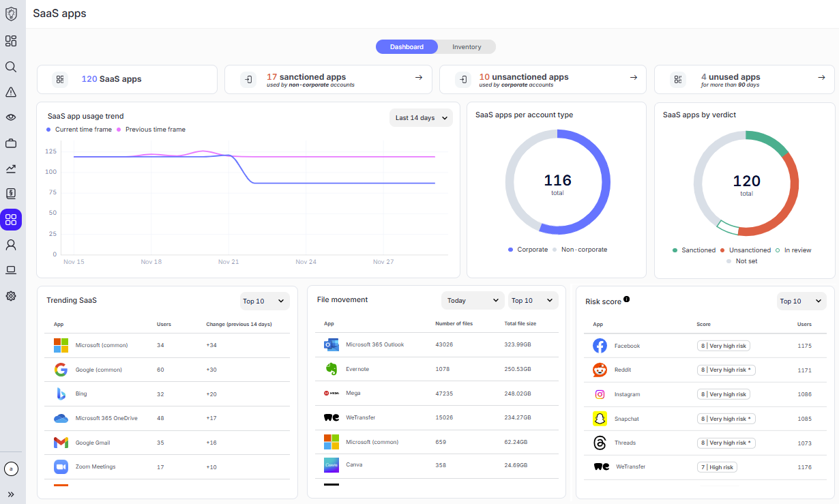Click the user profile icon in sidebar

point(11,244)
